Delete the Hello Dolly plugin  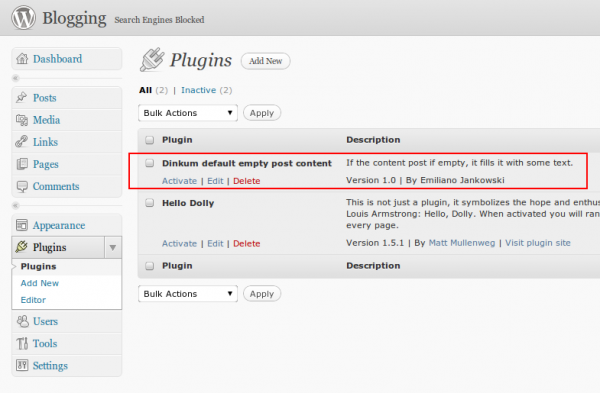coord(246,244)
